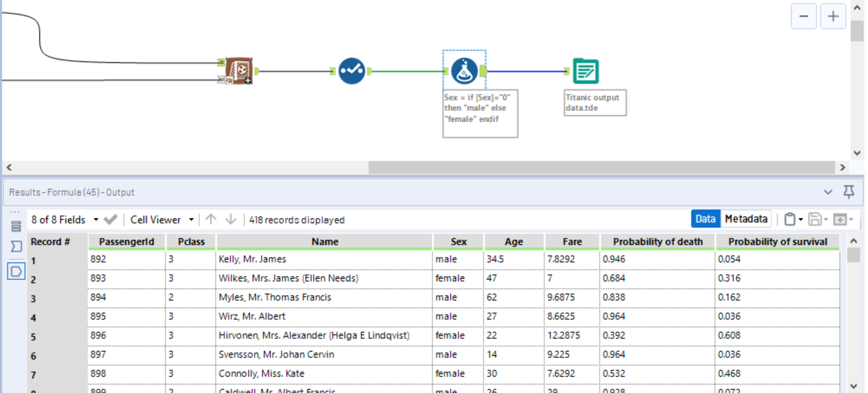Open the 8 of 8 Fields dropdown

(x=64, y=220)
